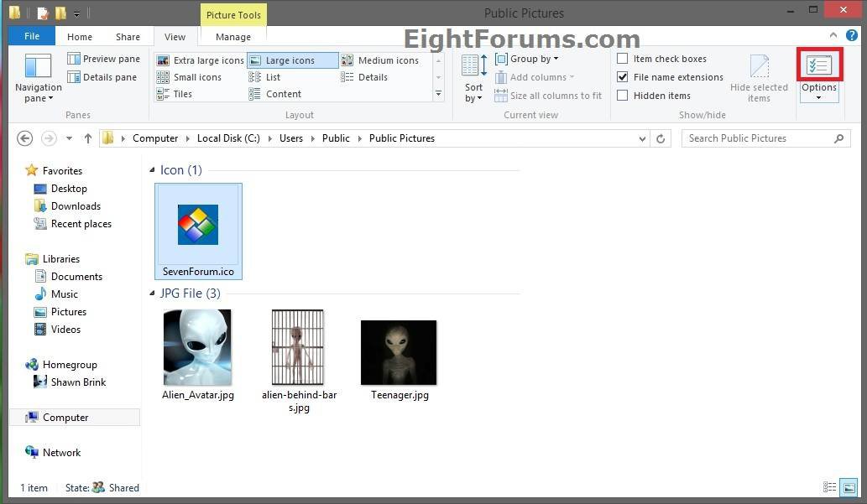Open Pictures library
The height and width of the screenshot is (504, 867).
[x=60, y=312]
